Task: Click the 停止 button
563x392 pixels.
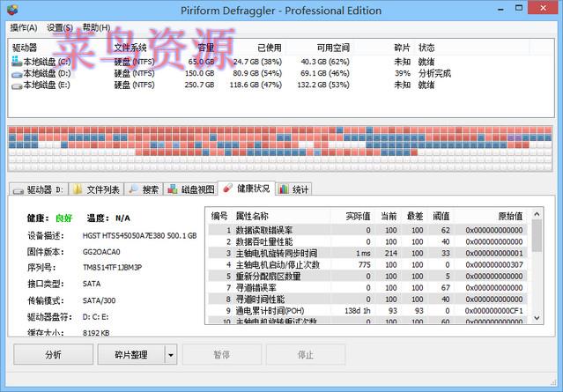Action: [x=306, y=355]
